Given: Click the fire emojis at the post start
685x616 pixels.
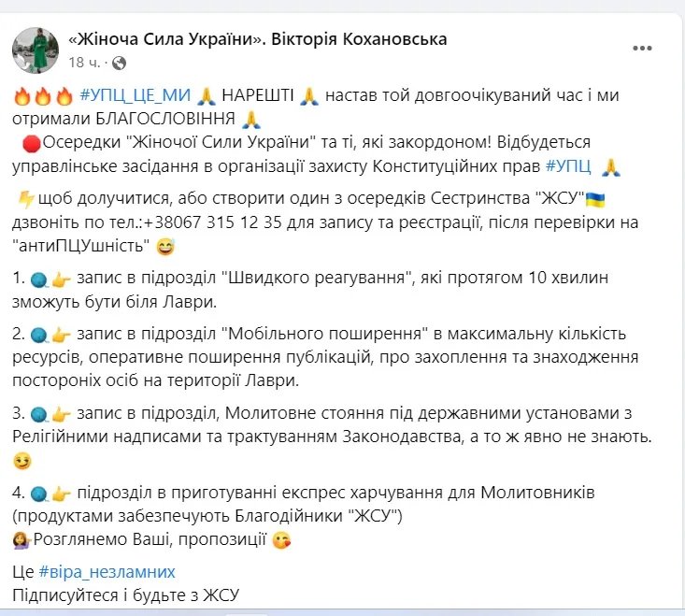Looking at the screenshot, I should coord(43,94).
